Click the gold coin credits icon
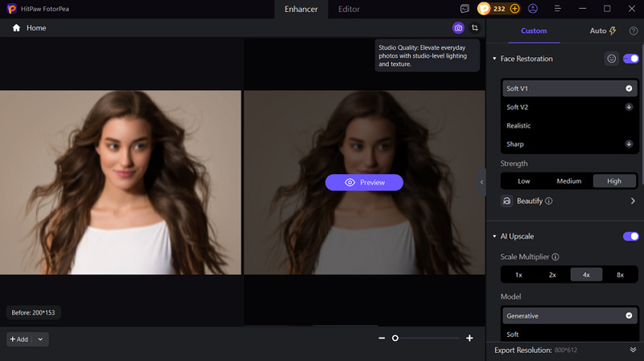The height and width of the screenshot is (361, 644). [x=484, y=9]
